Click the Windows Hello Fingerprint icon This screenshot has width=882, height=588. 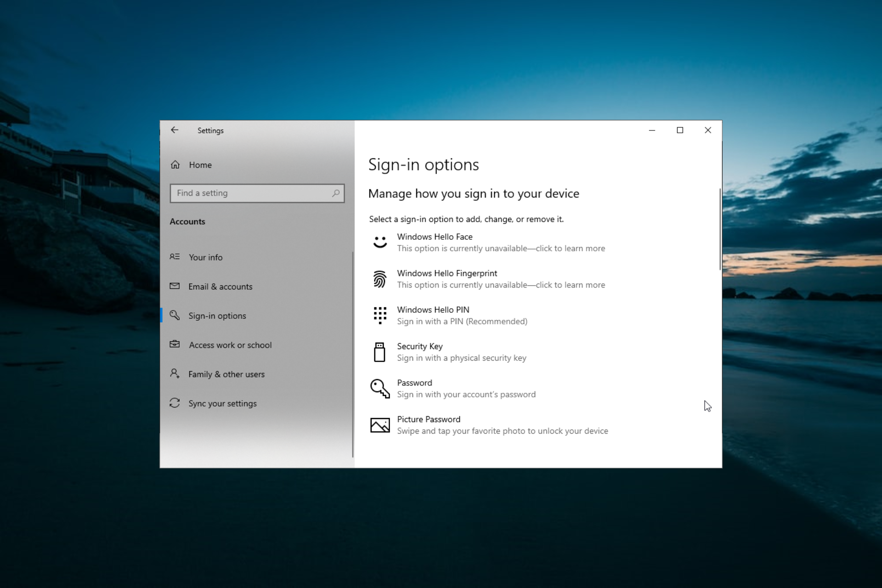pyautogui.click(x=380, y=279)
